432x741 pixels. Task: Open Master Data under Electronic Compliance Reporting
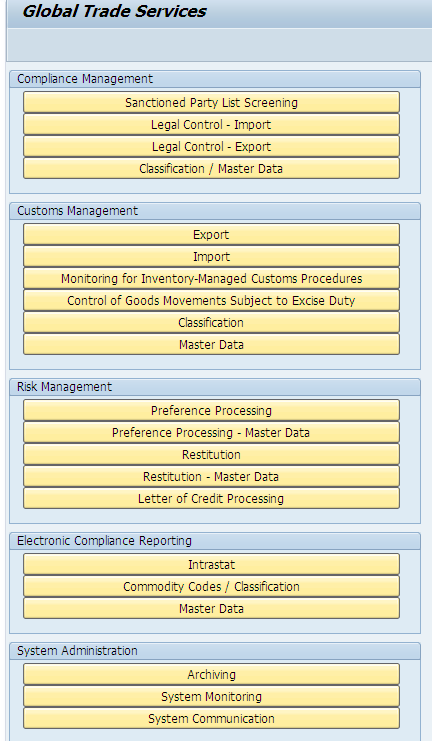[x=211, y=608]
